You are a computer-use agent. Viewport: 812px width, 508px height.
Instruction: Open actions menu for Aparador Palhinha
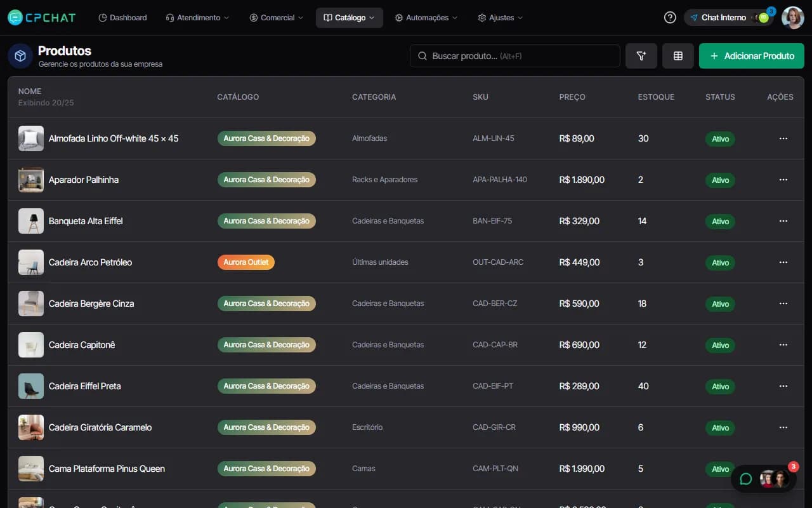pyautogui.click(x=783, y=180)
